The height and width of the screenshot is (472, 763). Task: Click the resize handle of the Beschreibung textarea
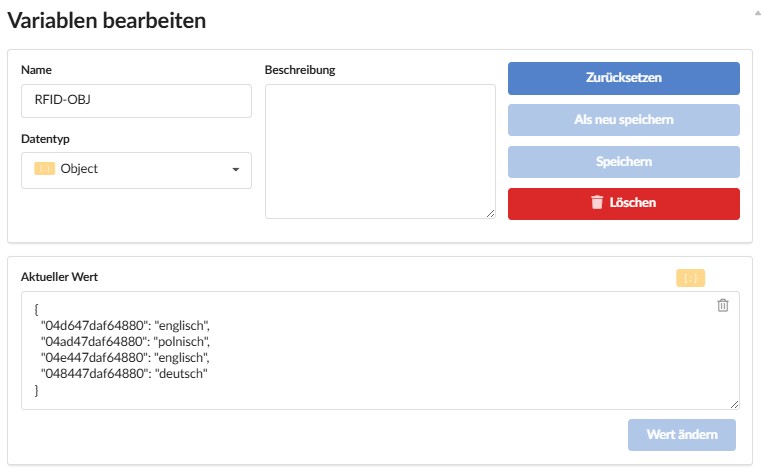point(491,213)
